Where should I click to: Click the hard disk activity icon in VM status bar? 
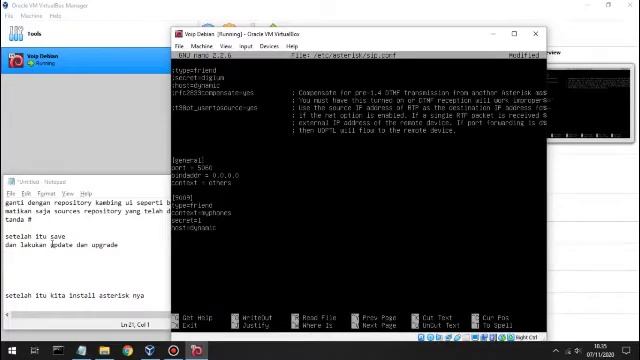421,338
